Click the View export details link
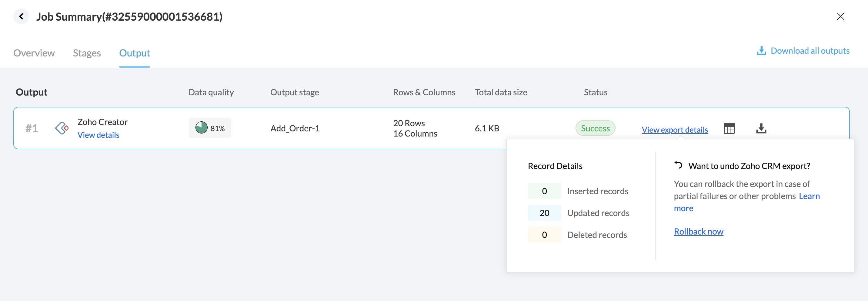Viewport: 868px width, 301px height. [x=675, y=130]
